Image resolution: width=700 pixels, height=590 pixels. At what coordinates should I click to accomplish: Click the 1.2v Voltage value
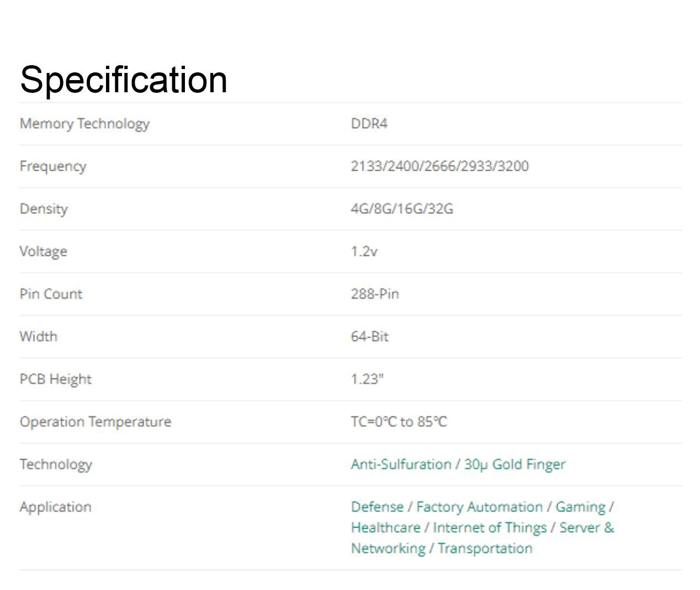click(364, 251)
